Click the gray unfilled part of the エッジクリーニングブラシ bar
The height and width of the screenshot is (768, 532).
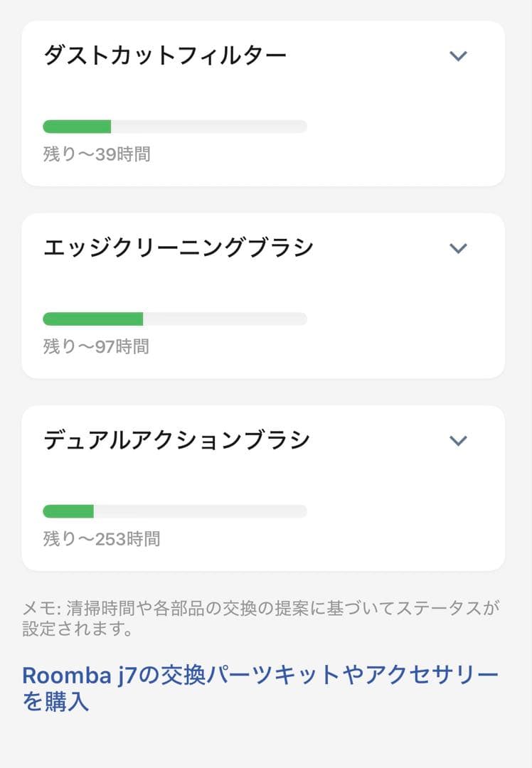pyautogui.click(x=225, y=319)
